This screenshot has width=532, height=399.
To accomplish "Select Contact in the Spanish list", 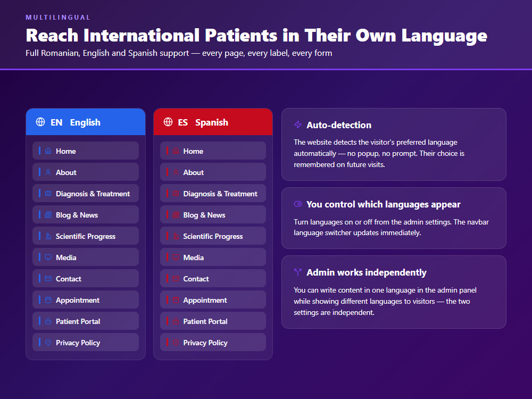I will pyautogui.click(x=213, y=279).
